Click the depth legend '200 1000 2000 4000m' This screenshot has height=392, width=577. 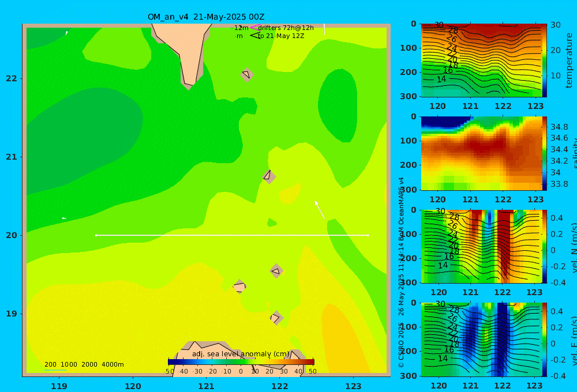[x=84, y=364]
